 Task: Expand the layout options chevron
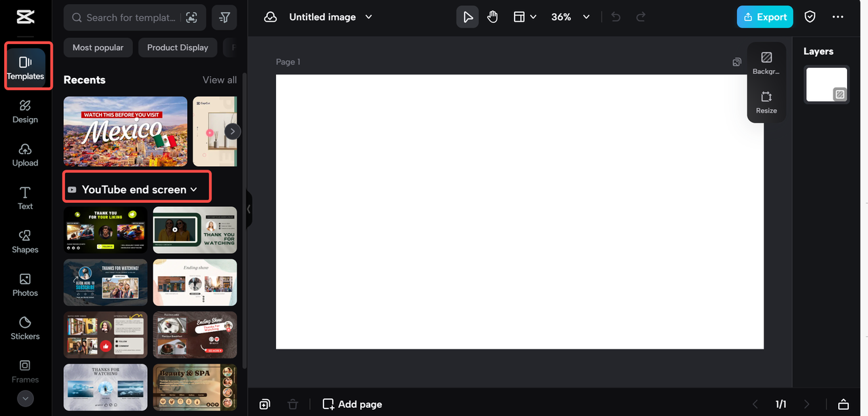coord(533,17)
